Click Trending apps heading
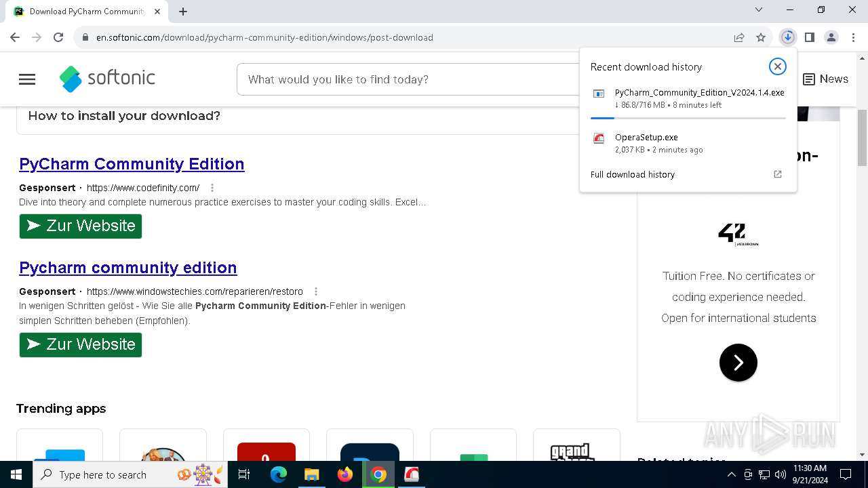868x488 pixels. coord(61,409)
